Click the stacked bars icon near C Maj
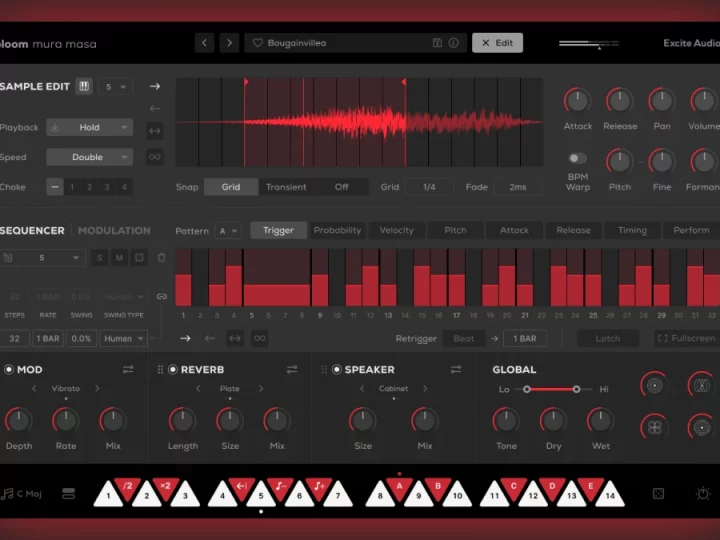 pyautogui.click(x=68, y=494)
